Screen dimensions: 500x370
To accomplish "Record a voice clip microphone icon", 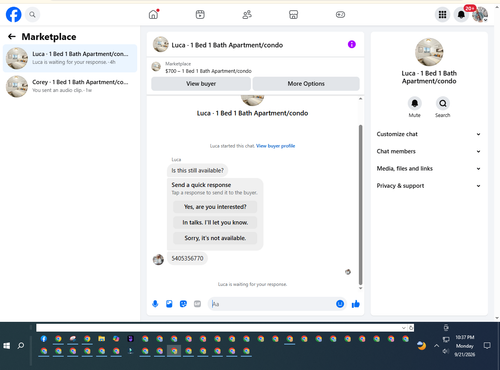I will pos(155,304).
